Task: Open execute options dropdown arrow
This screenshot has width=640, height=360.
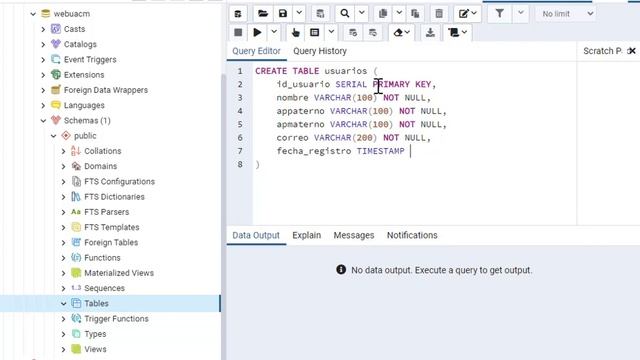Action: coord(274,32)
